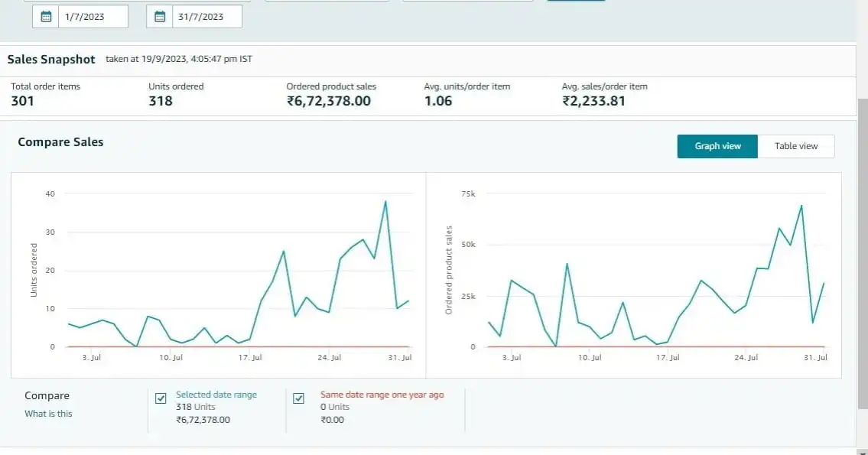
Task: Open the start date calendar icon
Action: pyautogui.click(x=46, y=17)
